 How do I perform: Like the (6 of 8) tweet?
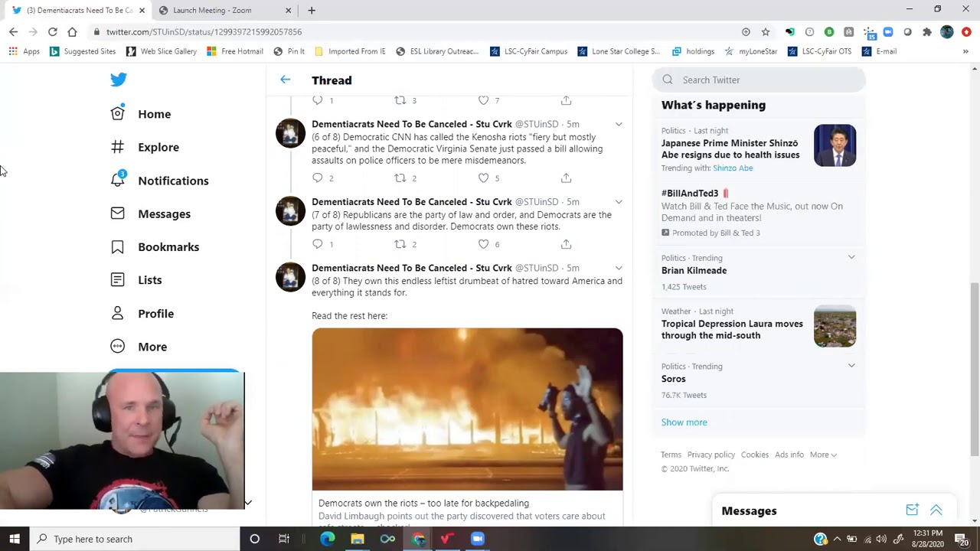click(483, 178)
